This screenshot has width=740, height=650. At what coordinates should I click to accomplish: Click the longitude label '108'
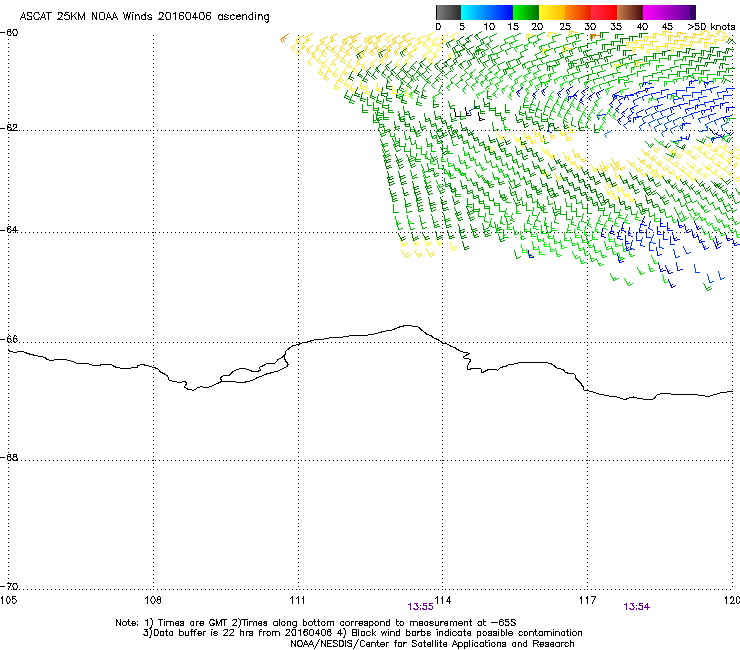tap(153, 600)
